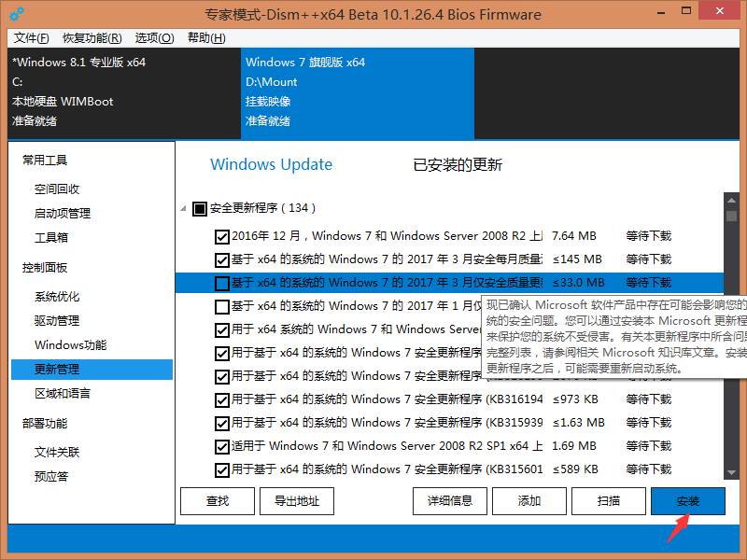Click the 详细信息 details button
This screenshot has width=747, height=560.
click(449, 501)
